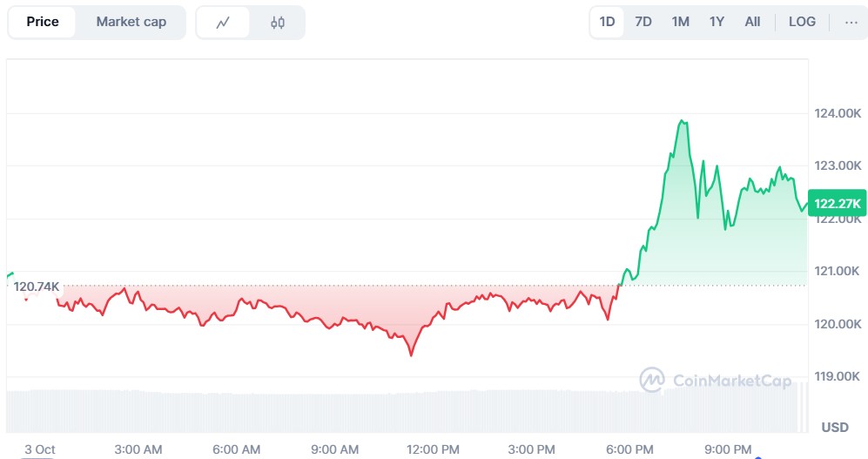This screenshot has height=459, width=868.
Task: Display All time price history
Action: pyautogui.click(x=752, y=22)
